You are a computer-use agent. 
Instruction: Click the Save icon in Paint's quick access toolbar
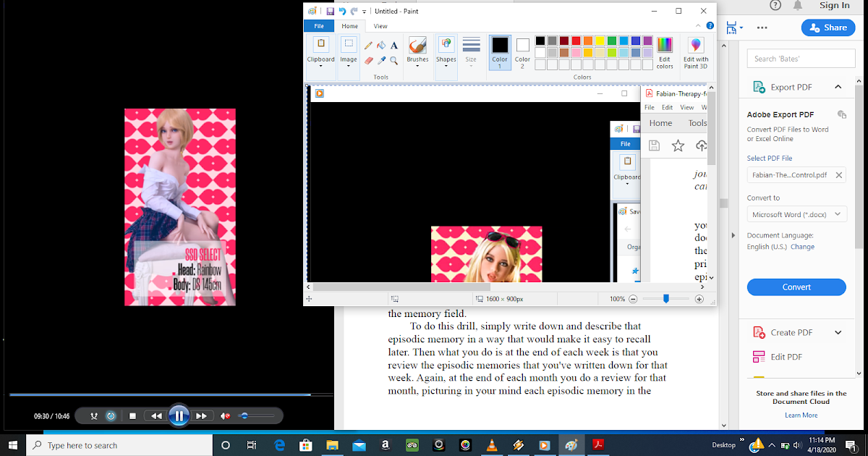(x=330, y=12)
